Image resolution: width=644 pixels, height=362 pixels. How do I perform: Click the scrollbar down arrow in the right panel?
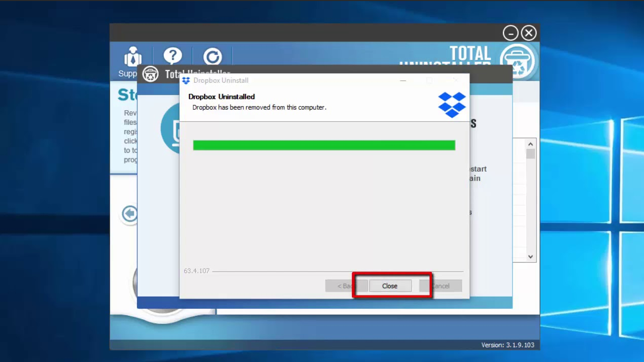(530, 256)
